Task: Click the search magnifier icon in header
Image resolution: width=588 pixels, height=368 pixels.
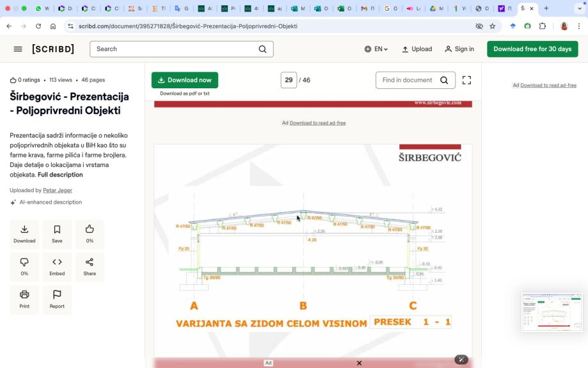Action: coord(262,49)
